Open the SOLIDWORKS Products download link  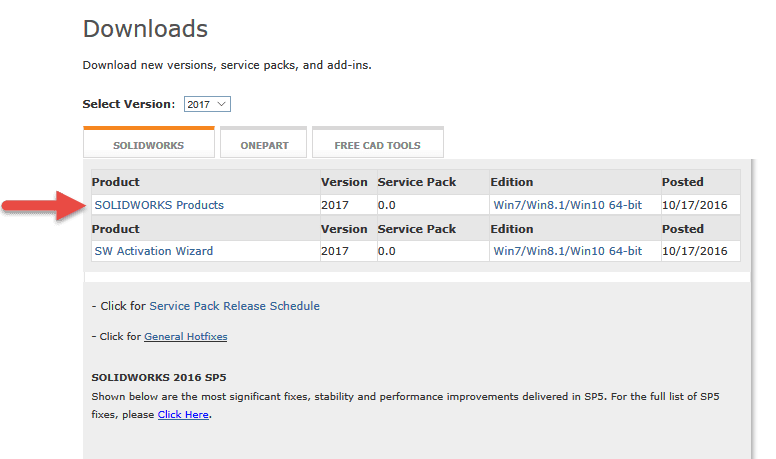[x=159, y=205]
